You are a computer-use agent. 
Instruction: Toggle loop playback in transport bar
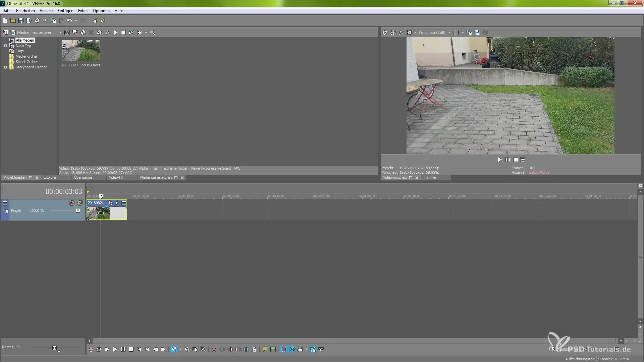pos(99,349)
